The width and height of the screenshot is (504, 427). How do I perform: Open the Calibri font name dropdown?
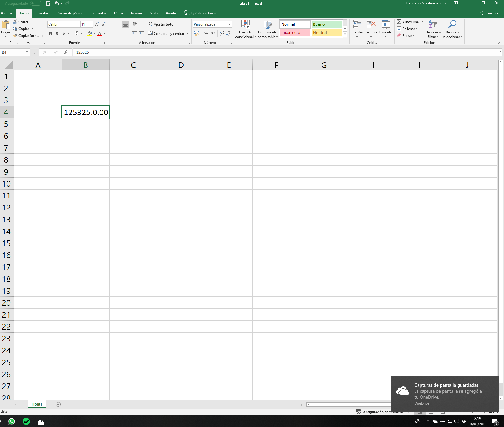[78, 24]
